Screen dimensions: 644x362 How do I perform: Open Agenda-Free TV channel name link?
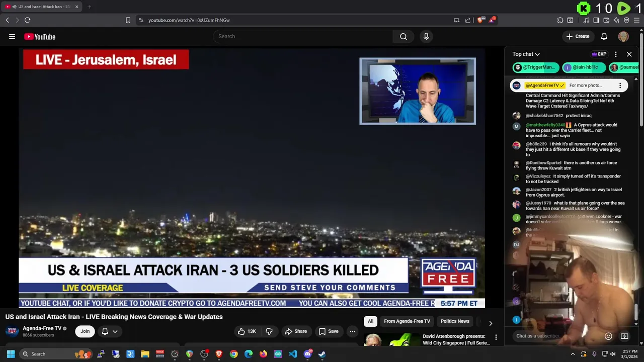pyautogui.click(x=42, y=328)
